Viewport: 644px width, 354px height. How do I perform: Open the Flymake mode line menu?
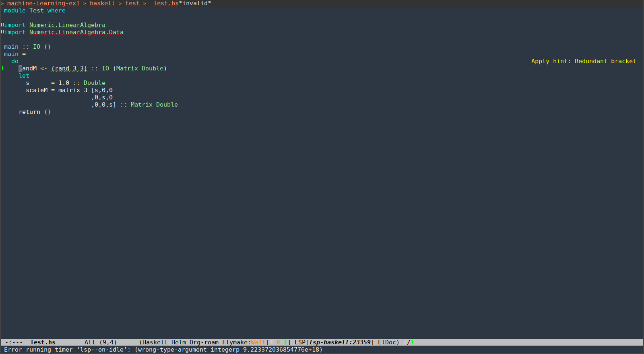pyautogui.click(x=235, y=342)
